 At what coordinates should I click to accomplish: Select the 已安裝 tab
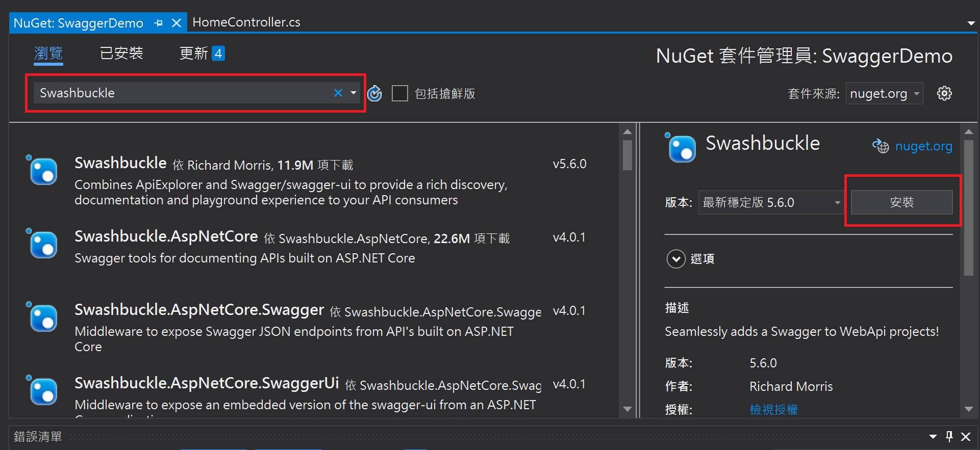pos(121,53)
